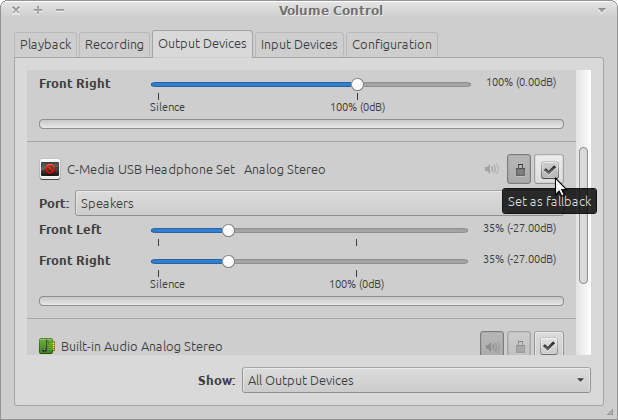Click the Built-in Audio green sound card icon
The height and width of the screenshot is (420, 618).
(47, 346)
